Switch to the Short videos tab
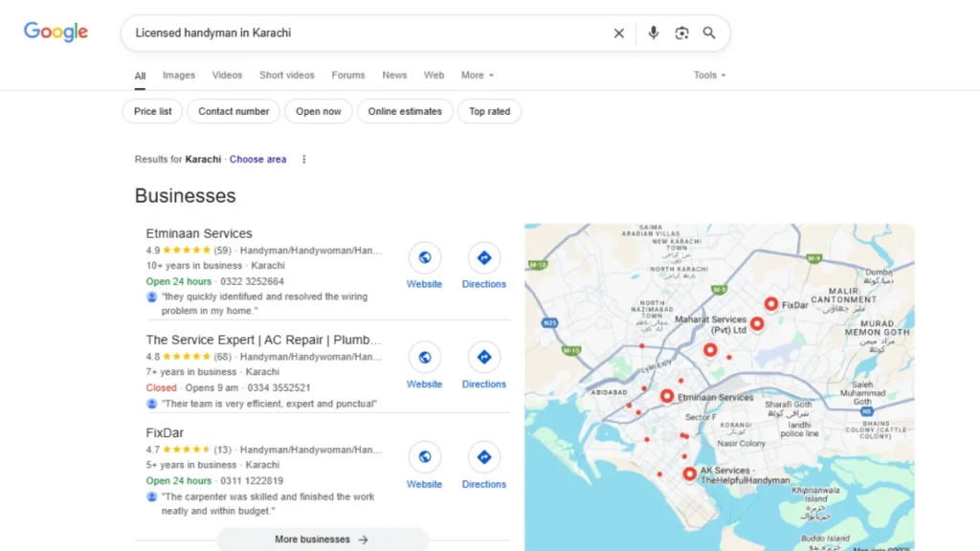The height and width of the screenshot is (551, 980). pos(287,75)
